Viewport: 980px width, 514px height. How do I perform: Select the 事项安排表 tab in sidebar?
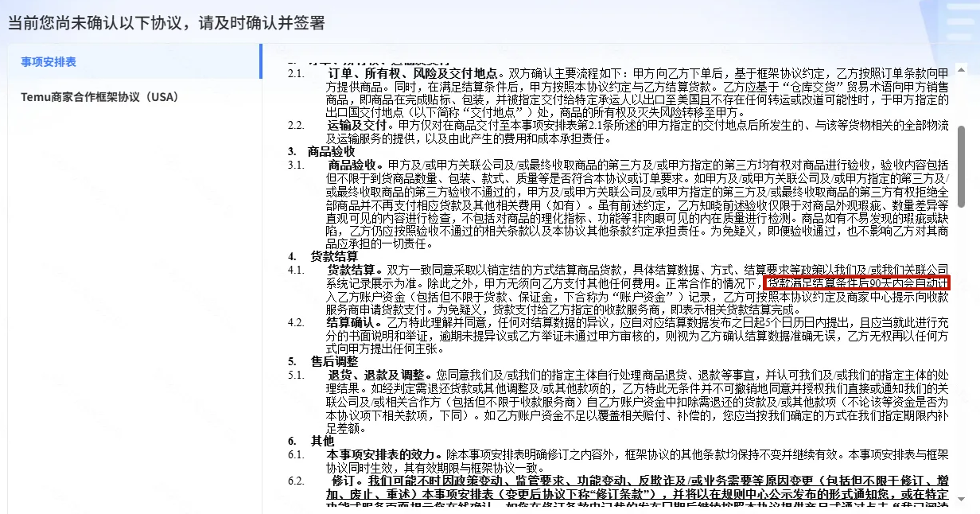pyautogui.click(x=49, y=62)
